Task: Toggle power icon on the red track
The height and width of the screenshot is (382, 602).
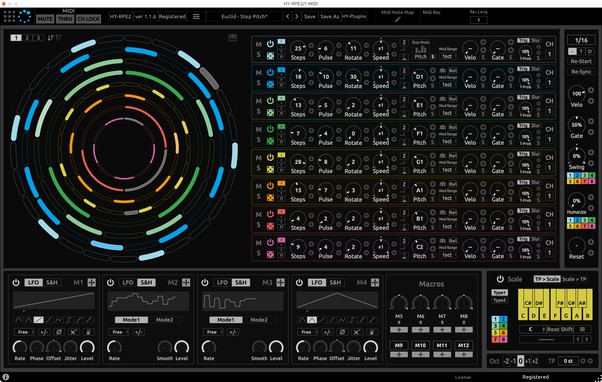Action: [x=270, y=214]
